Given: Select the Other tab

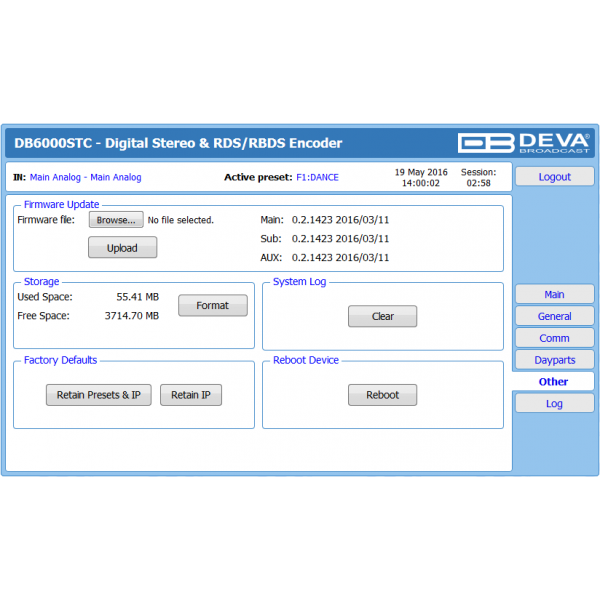Looking at the screenshot, I should 553,382.
